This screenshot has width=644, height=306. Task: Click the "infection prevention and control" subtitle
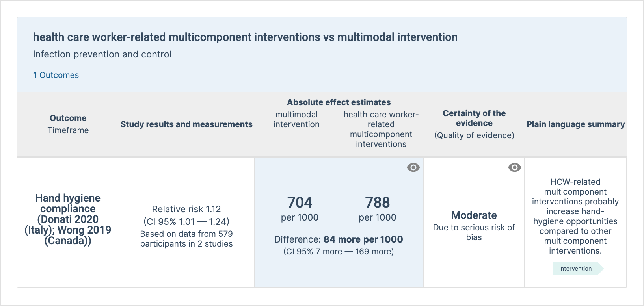click(x=102, y=54)
